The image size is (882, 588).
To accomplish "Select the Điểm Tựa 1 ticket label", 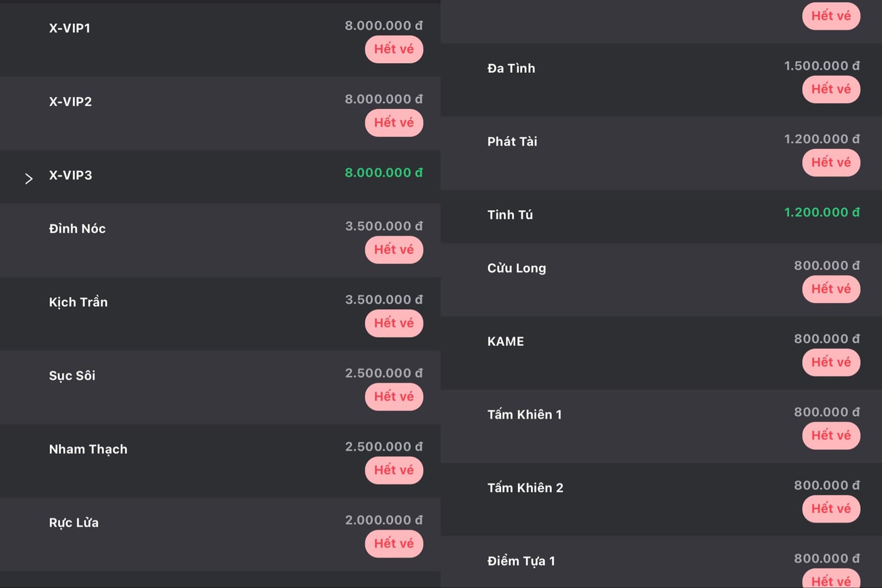I will tap(521, 561).
